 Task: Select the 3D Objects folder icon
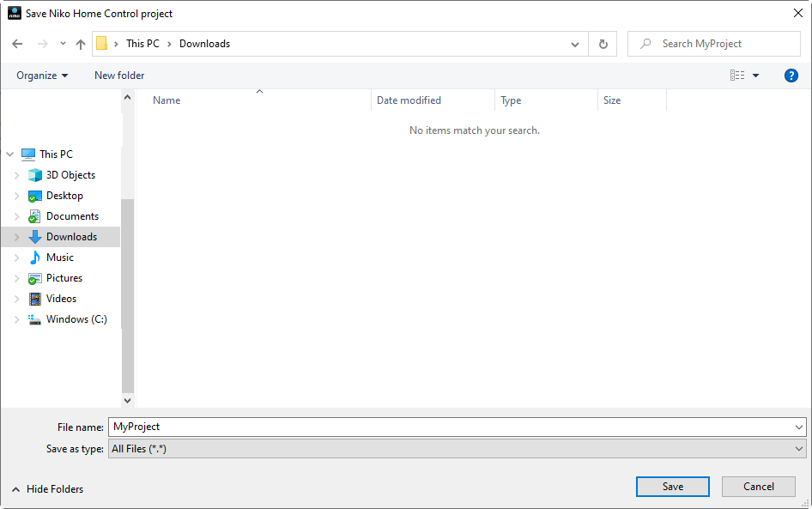pos(35,175)
